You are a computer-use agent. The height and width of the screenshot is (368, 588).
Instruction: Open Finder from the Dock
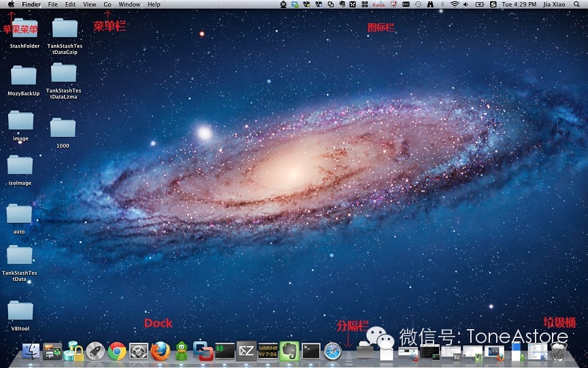point(31,351)
